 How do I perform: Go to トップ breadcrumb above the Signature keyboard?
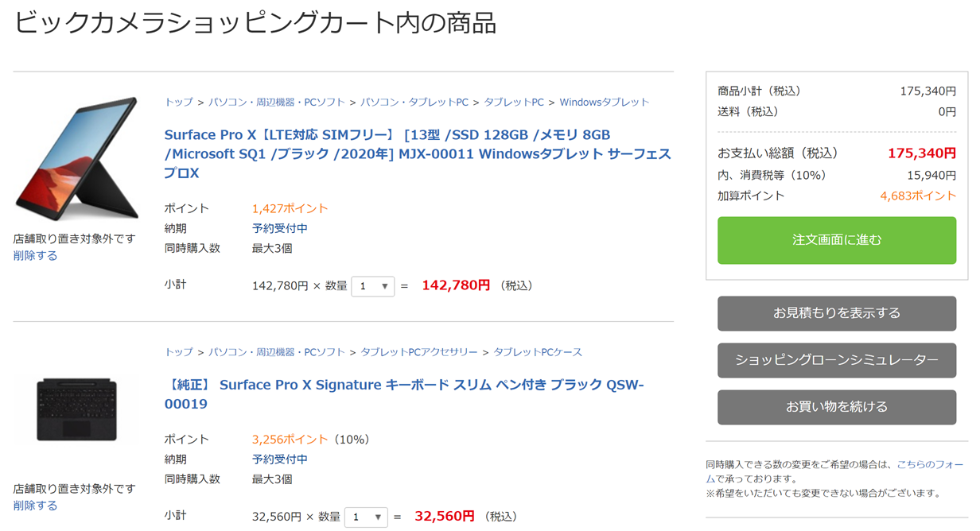179,351
